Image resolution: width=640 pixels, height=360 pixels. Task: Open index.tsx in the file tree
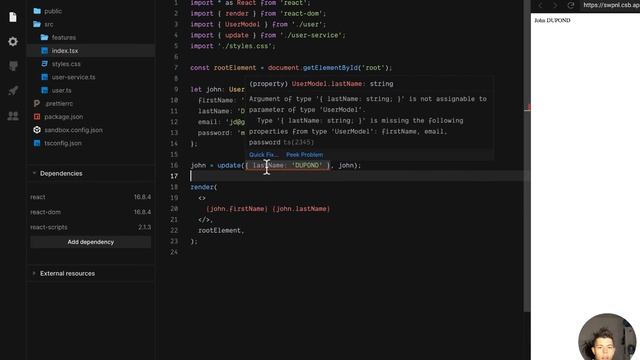click(91, 51)
